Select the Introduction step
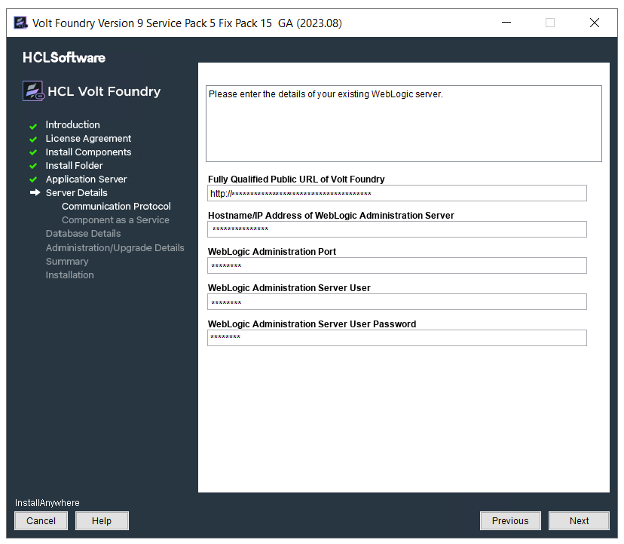The image size is (624, 544). coord(72,125)
